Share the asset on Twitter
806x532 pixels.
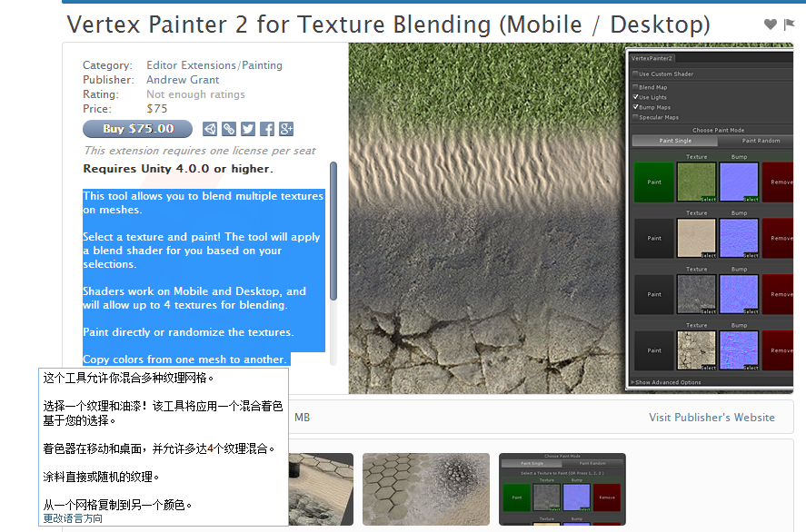248,129
